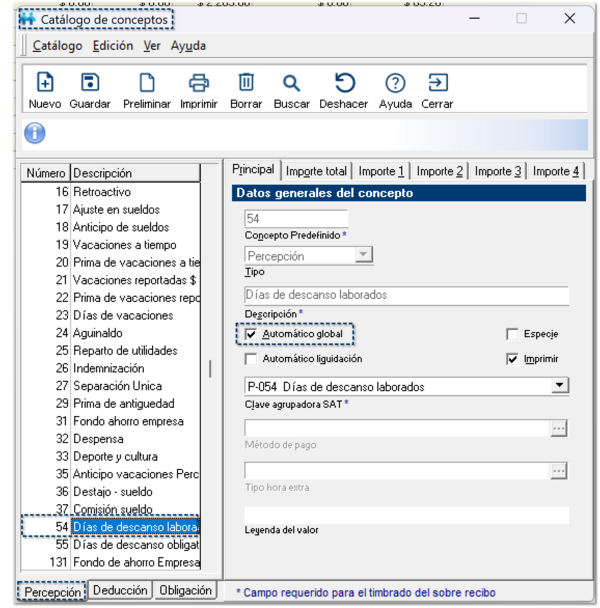Open search with Buscar magnifier icon
Image resolution: width=600 pixels, height=608 pixels.
click(x=291, y=83)
